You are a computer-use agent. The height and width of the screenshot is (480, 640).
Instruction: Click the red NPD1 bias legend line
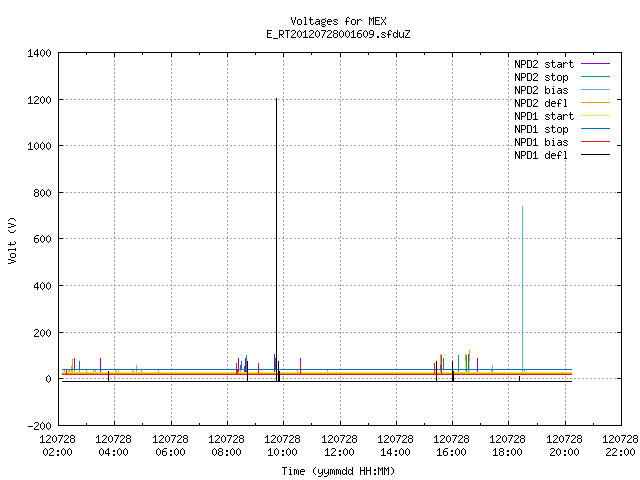pyautogui.click(x=596, y=142)
